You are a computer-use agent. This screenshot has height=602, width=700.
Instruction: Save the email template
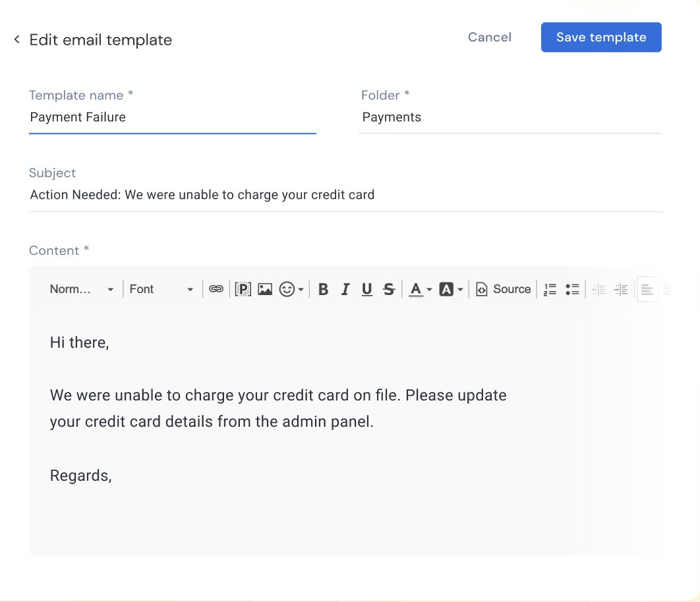coord(600,37)
